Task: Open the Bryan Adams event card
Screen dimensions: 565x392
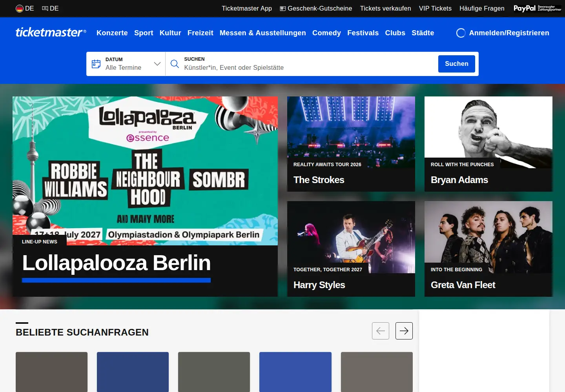Action: point(488,144)
